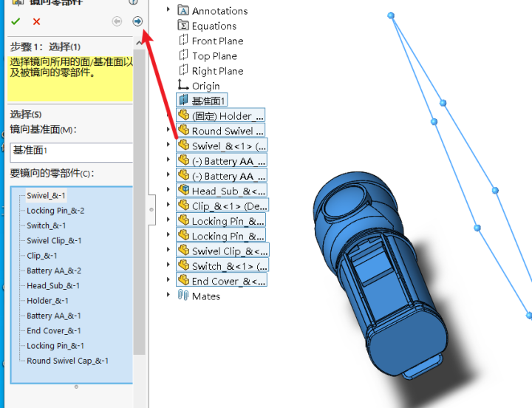Expand the Annotations tree node
The image size is (532, 408).
pos(168,10)
